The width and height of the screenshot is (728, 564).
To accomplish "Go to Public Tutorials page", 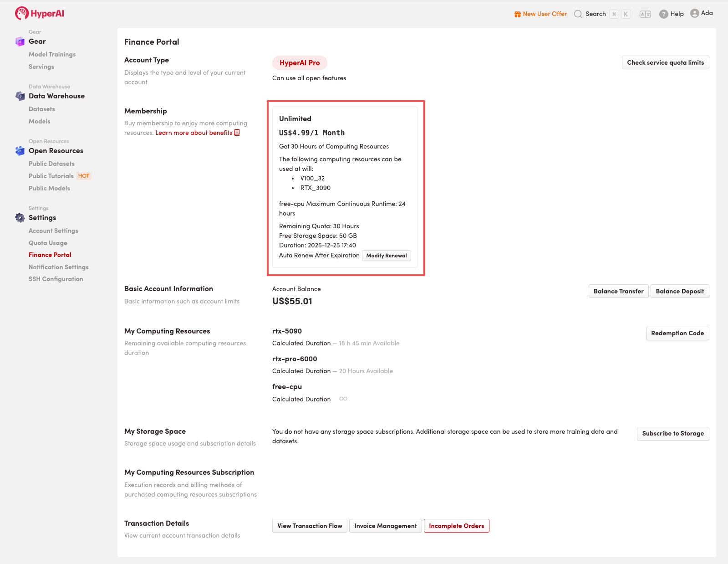I will pyautogui.click(x=51, y=176).
